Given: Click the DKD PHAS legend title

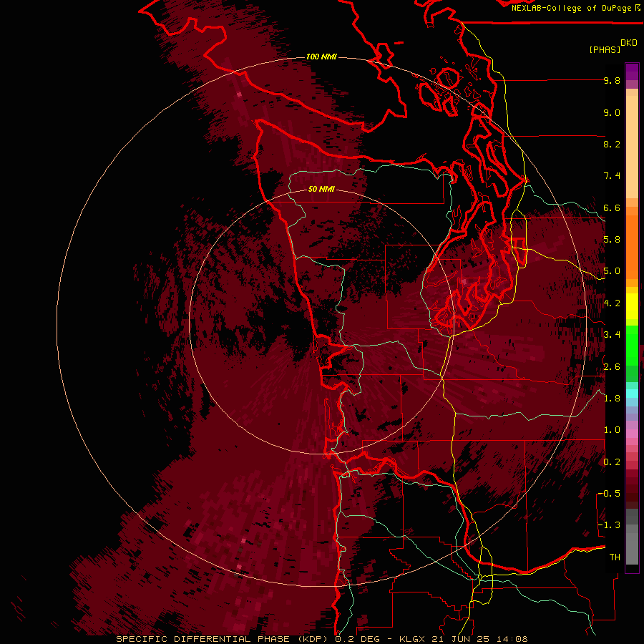Looking at the screenshot, I should click(x=613, y=47).
